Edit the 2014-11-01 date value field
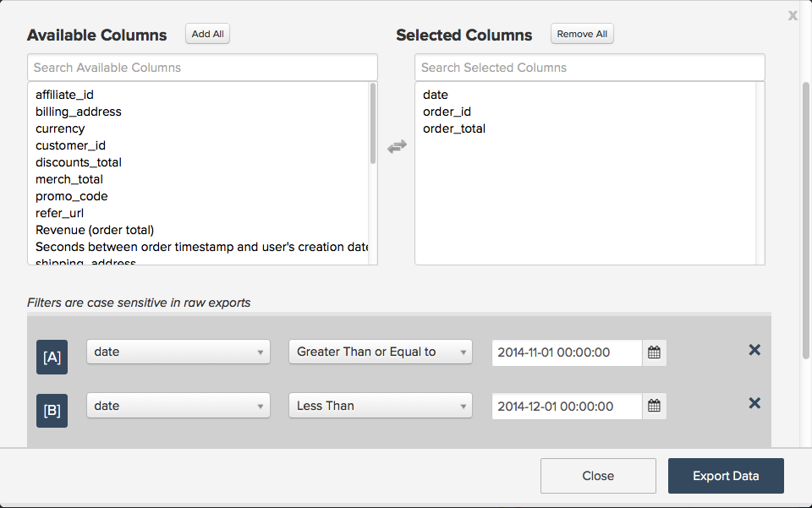The height and width of the screenshot is (508, 812). 567,352
